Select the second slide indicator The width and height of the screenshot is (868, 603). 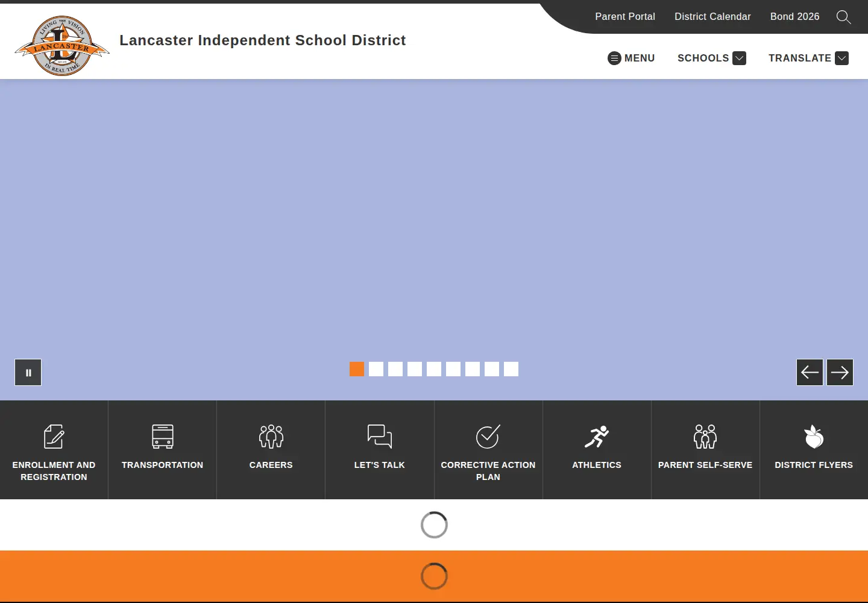pyautogui.click(x=376, y=369)
